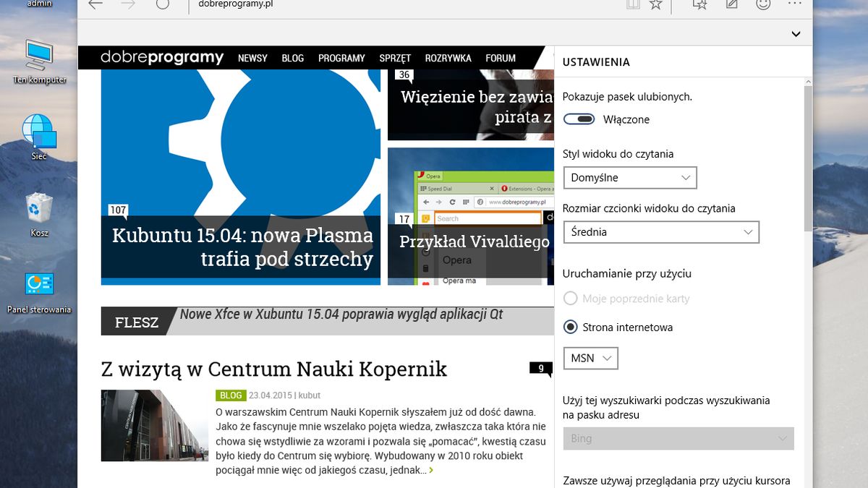Select Strona internetowa radio button

click(571, 327)
